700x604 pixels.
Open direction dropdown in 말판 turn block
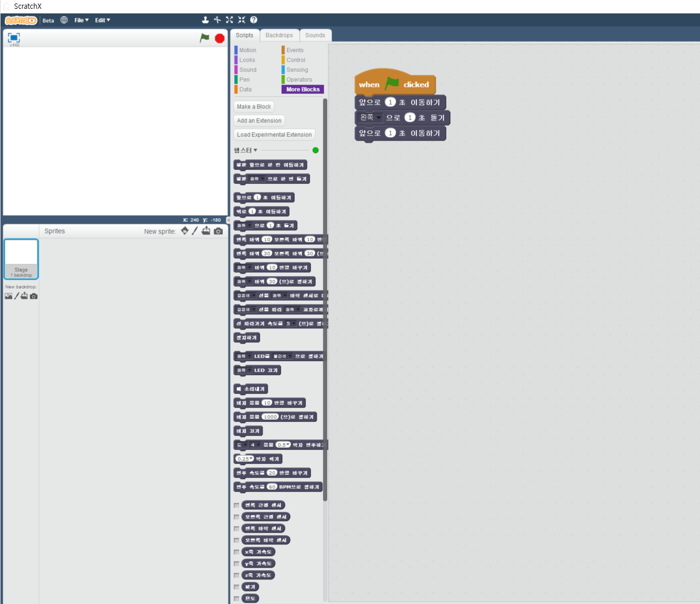pyautogui.click(x=257, y=179)
